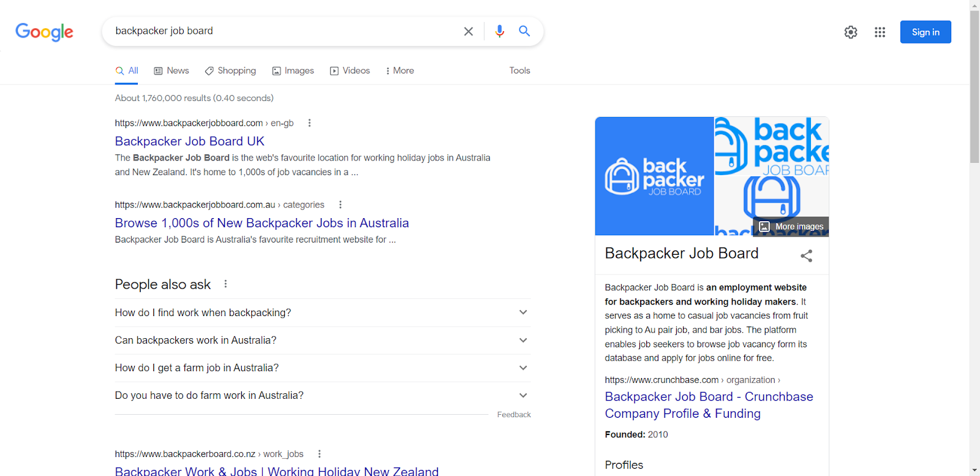Open Backpacker Work & Jobs New Zealand link
This screenshot has height=476, width=980.
(x=277, y=471)
